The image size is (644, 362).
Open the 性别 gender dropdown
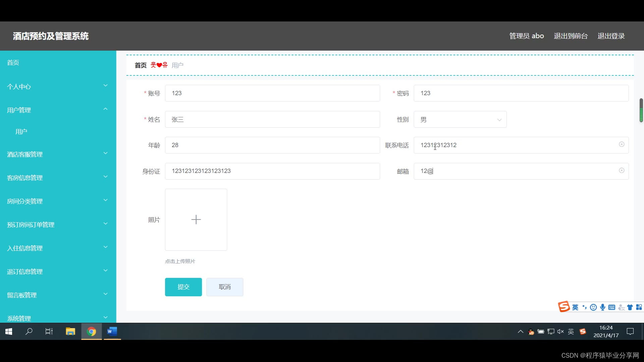(460, 119)
